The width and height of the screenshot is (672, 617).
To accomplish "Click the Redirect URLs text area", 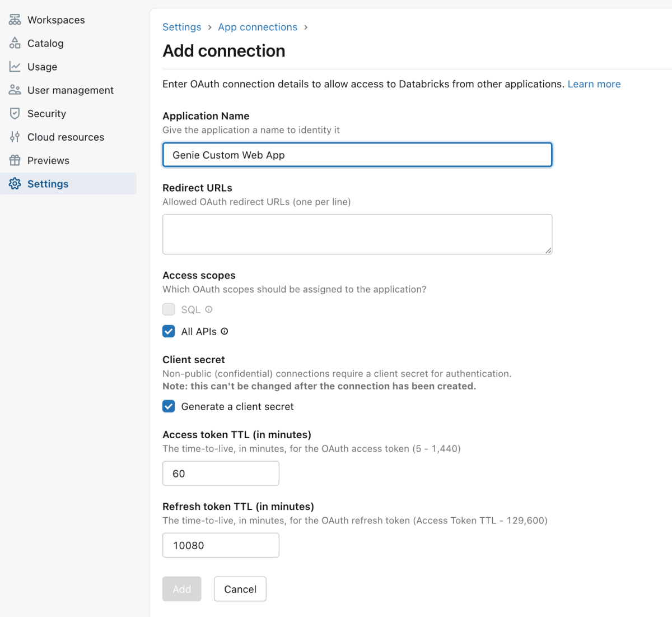I will point(357,234).
